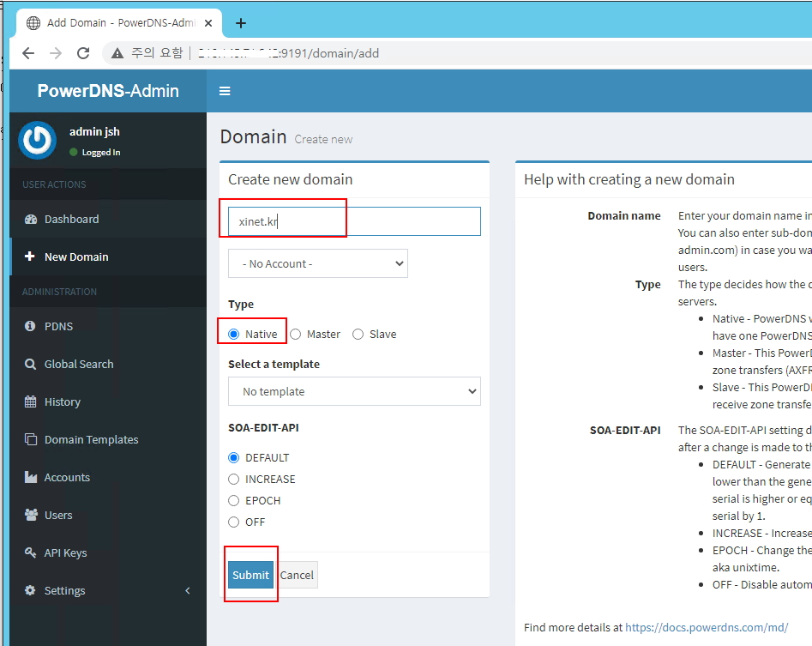Image resolution: width=812 pixels, height=646 pixels.
Task: Reload the page with browser refresh icon
Action: point(83,53)
